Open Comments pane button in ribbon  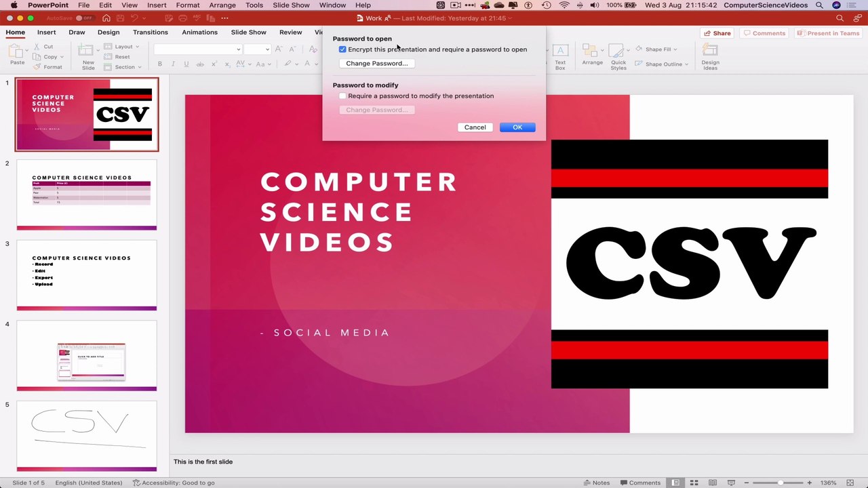(x=764, y=33)
